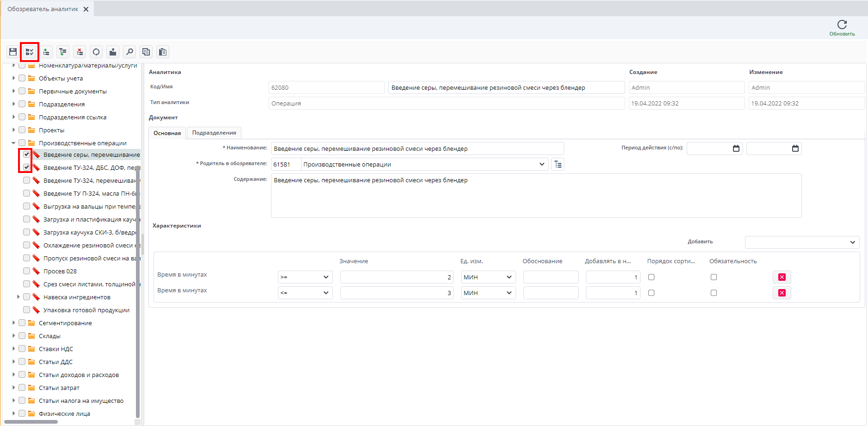Open the 'Добавить' characteristic dropdown

802,242
